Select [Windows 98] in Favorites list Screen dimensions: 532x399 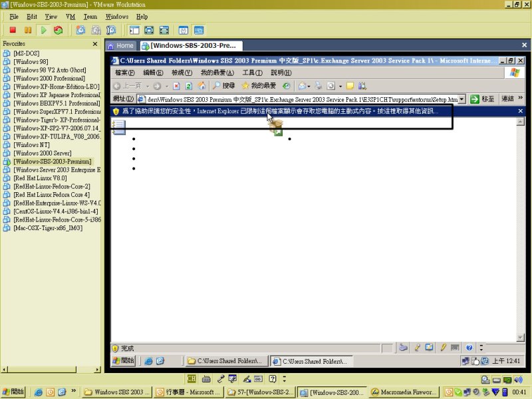(31, 61)
